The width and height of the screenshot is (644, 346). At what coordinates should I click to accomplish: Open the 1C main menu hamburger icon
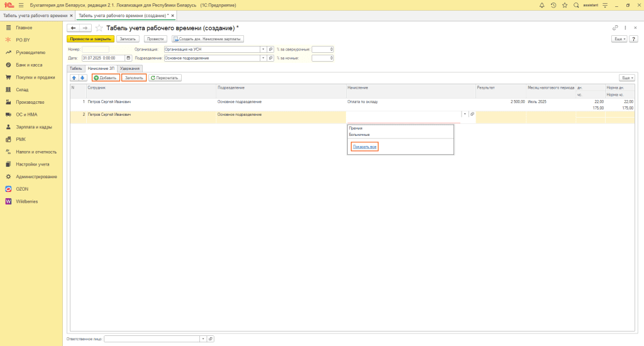tap(21, 5)
